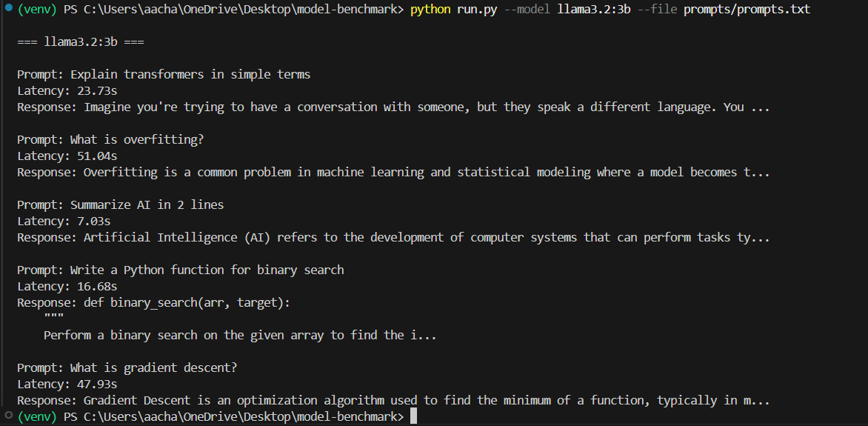Image resolution: width=868 pixels, height=426 pixels.
Task: Click the model-benchmark path in the final prompt line
Action: (244, 416)
